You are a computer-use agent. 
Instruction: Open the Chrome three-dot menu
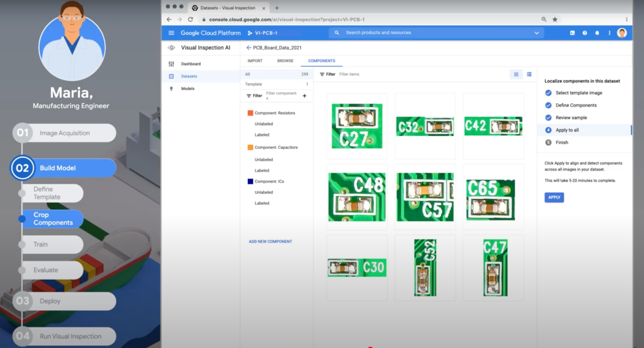click(627, 20)
